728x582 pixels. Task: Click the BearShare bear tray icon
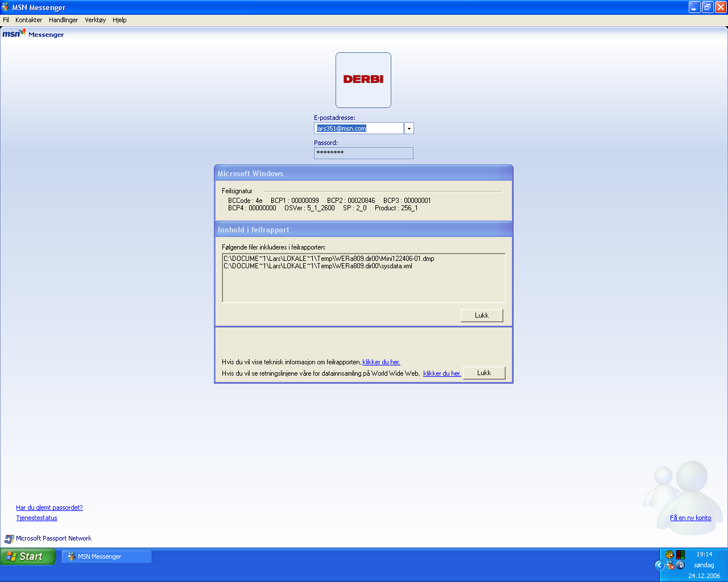669,555
